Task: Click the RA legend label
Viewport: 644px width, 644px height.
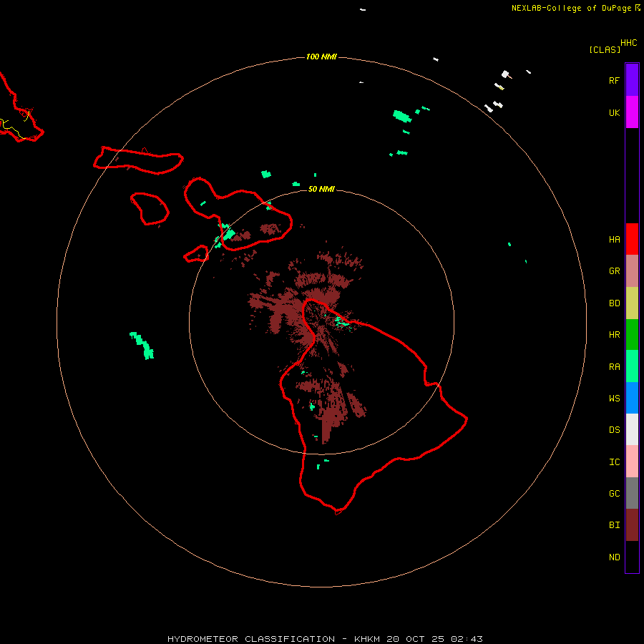Action: pos(614,367)
